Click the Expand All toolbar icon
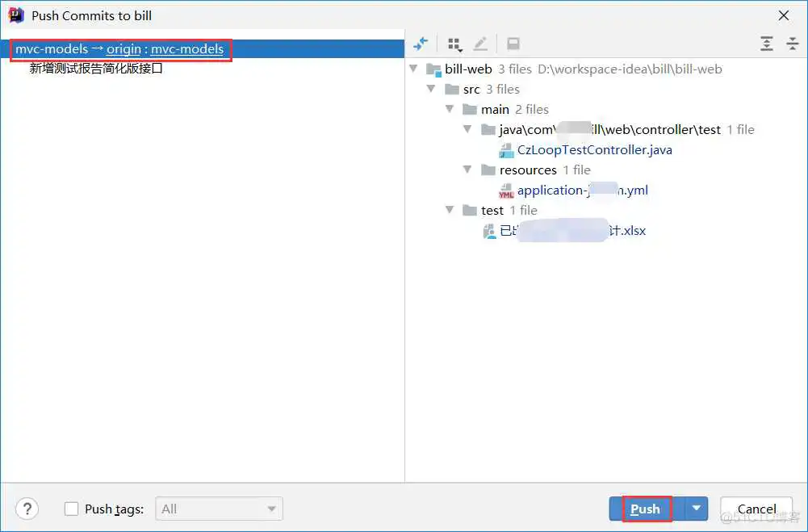Viewport: 808px width, 532px height. [766, 44]
